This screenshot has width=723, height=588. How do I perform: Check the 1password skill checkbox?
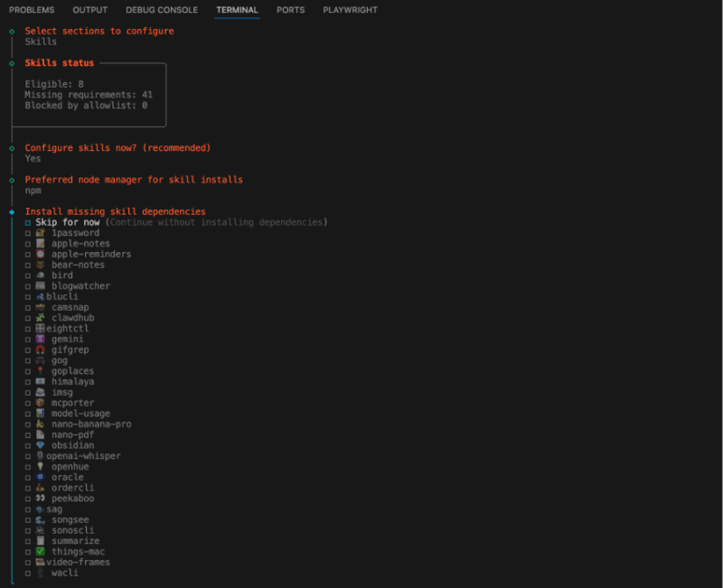(29, 232)
